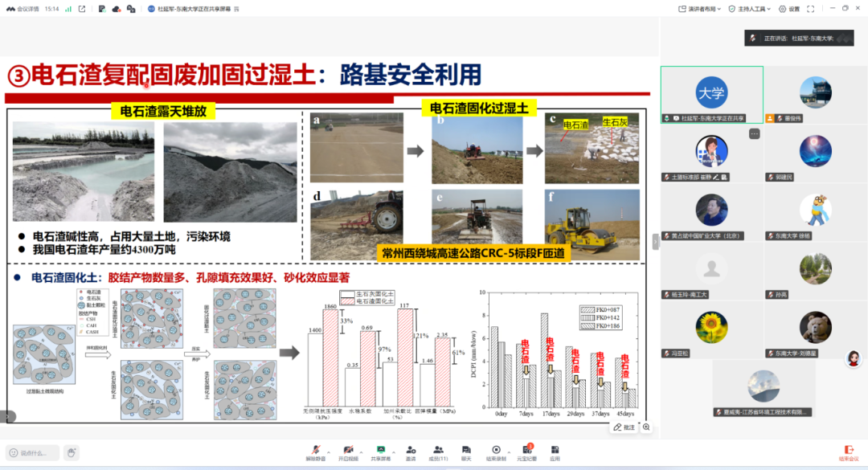
Task: Click the 共享屏幕 share screen button
Action: 380,453
